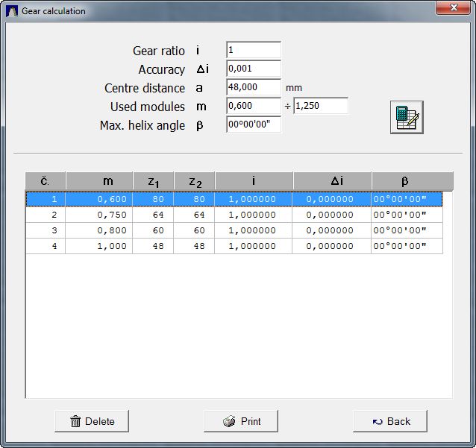Click the Δi column header in table
The width and height of the screenshot is (476, 448).
[x=332, y=181]
